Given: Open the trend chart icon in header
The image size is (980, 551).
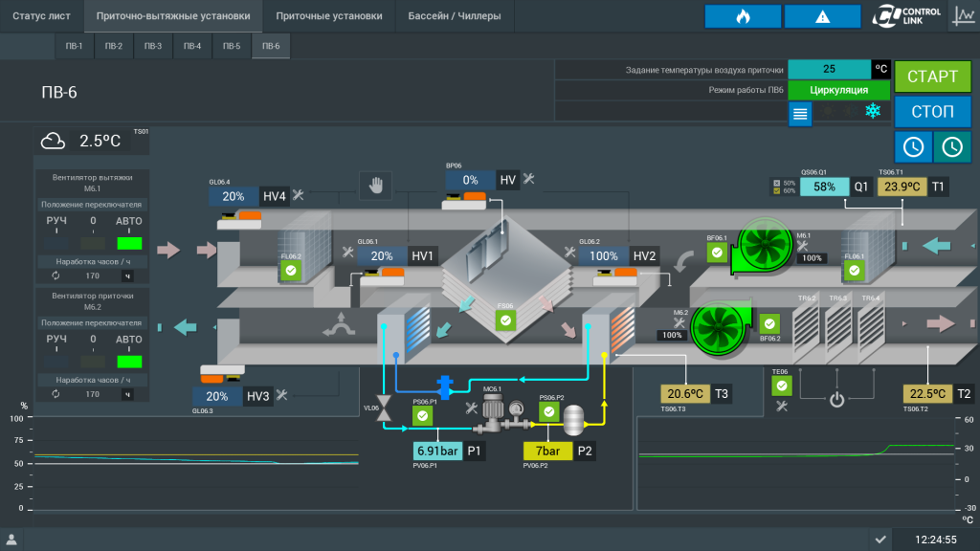Looking at the screenshot, I should point(964,15).
